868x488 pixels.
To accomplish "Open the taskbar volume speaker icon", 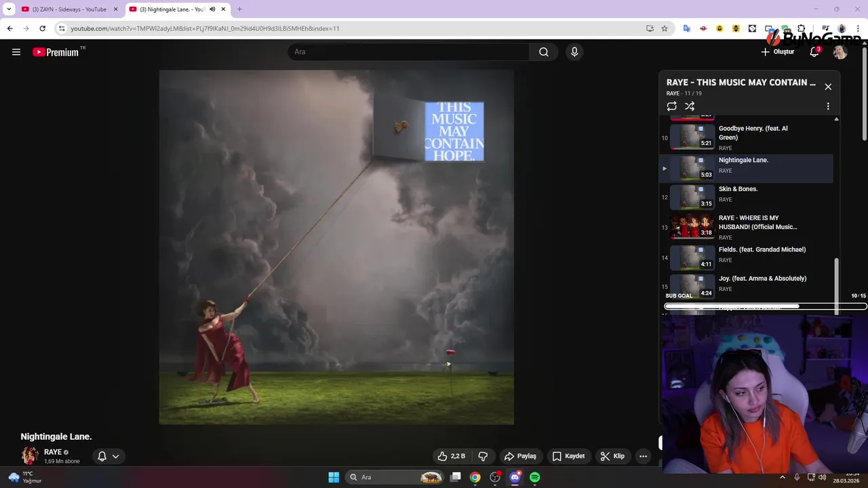I will point(823,477).
